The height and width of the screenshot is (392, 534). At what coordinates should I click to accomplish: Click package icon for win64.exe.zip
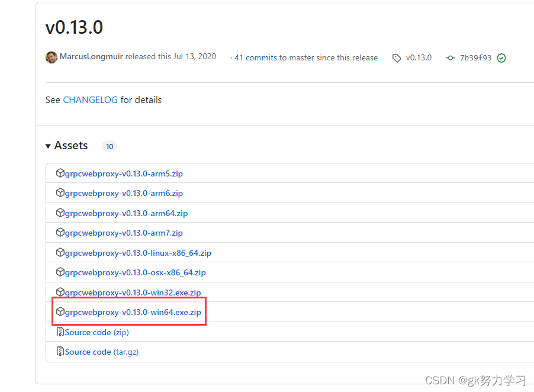60,311
